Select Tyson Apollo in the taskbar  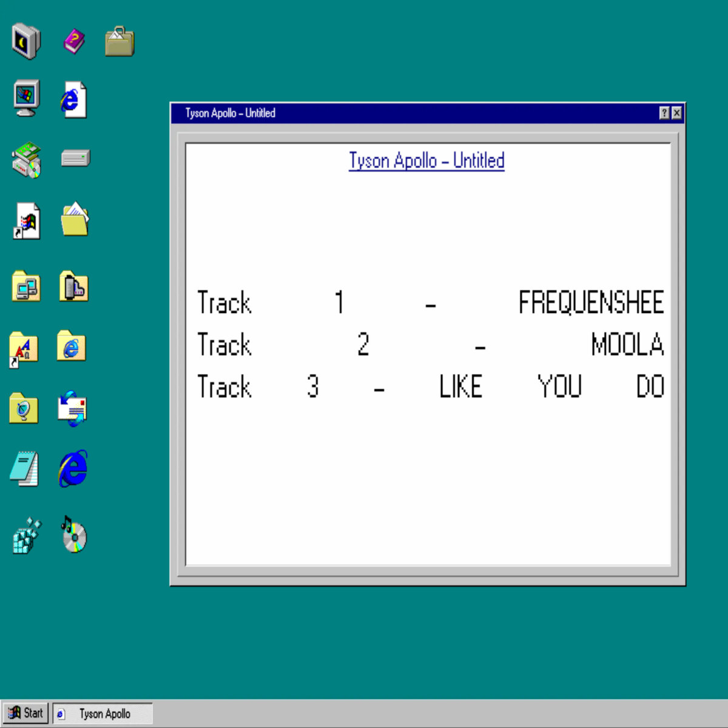tap(103, 714)
